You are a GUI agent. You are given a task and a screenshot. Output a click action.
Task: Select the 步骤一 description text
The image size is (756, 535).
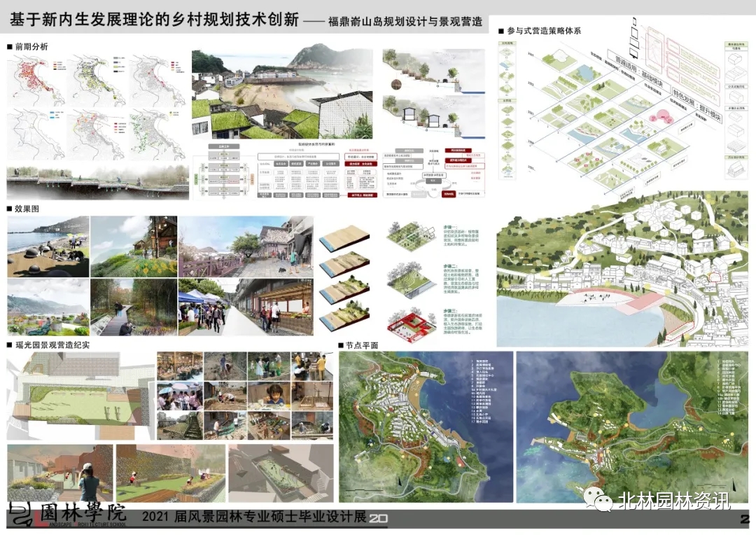[x=461, y=235]
